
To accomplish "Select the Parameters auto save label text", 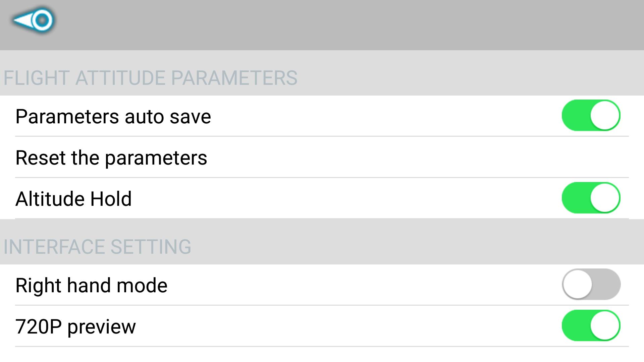I will 113,117.
